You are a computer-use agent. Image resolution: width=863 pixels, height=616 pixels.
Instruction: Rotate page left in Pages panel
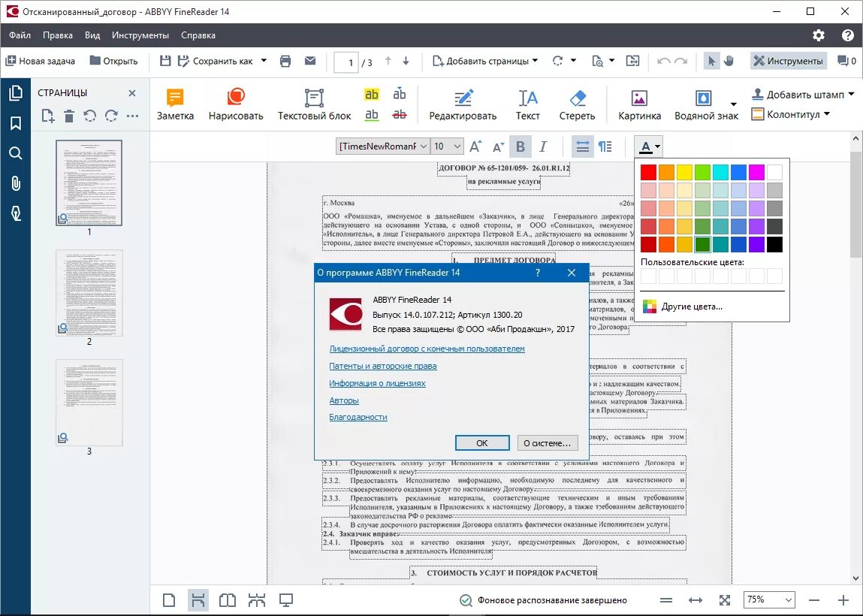tap(89, 116)
